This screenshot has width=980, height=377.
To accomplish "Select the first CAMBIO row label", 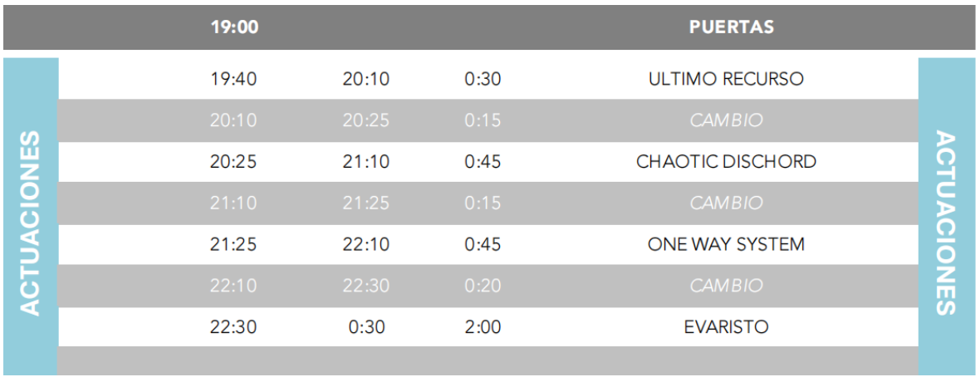I will pos(726,120).
